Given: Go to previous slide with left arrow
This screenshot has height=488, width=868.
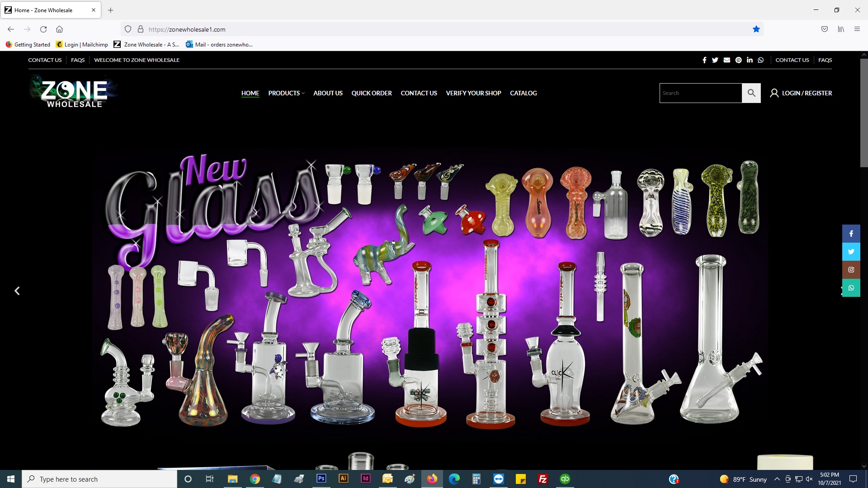Looking at the screenshot, I should click(x=17, y=291).
